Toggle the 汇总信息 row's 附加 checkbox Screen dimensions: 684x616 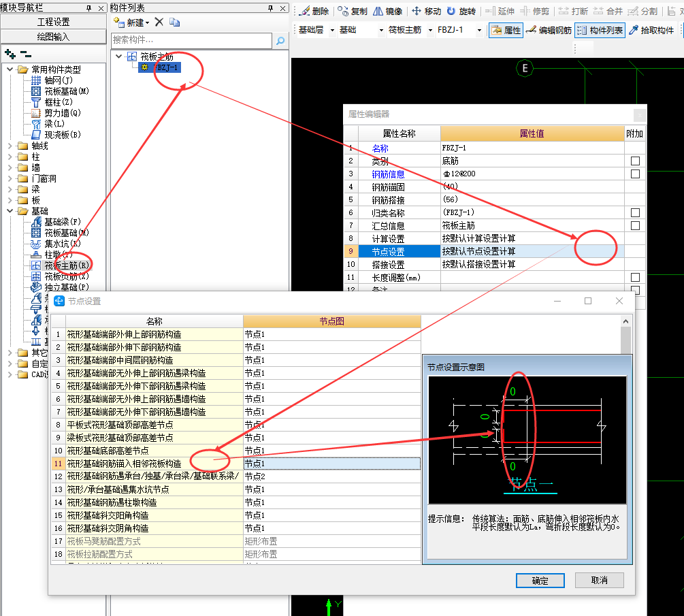point(635,225)
